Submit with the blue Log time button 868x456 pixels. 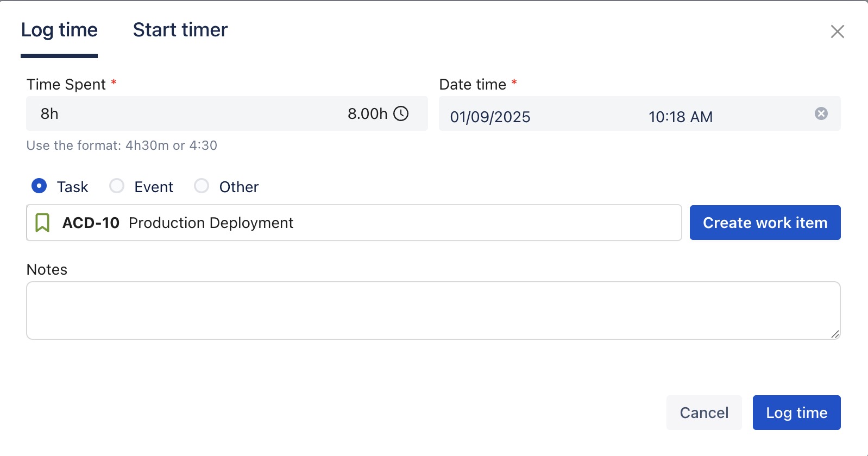pyautogui.click(x=796, y=413)
